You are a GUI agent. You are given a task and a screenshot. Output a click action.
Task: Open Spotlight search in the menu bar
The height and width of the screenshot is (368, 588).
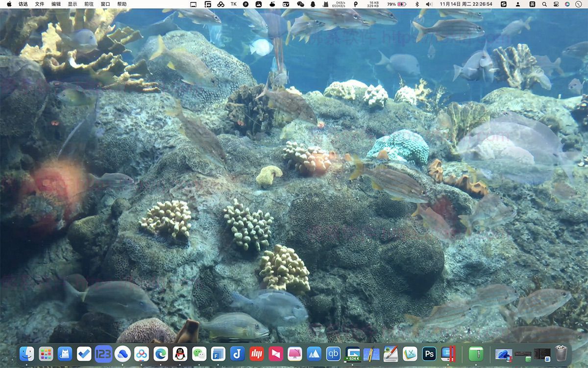point(544,4)
